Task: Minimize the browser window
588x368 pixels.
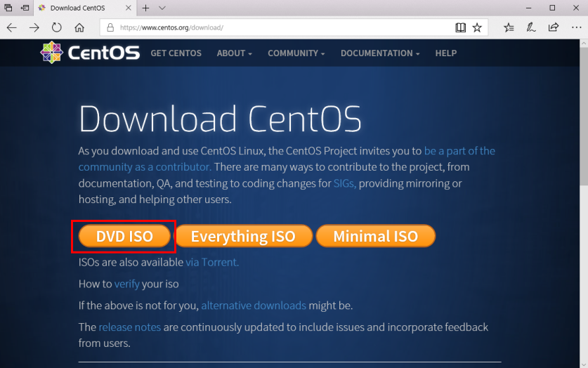Action: (528, 8)
